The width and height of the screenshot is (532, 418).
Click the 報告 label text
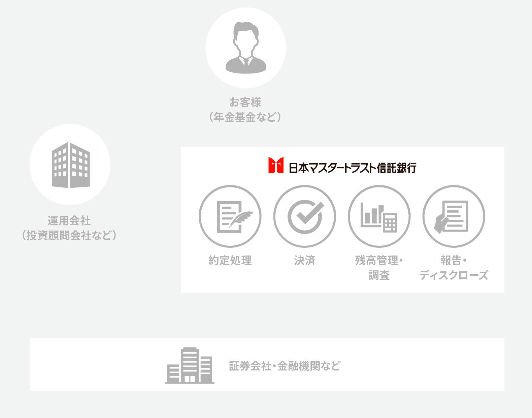451,260
